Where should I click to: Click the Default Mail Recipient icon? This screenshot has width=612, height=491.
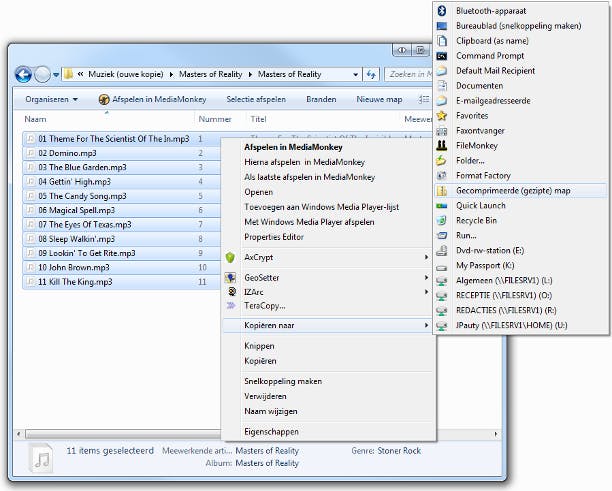click(441, 71)
